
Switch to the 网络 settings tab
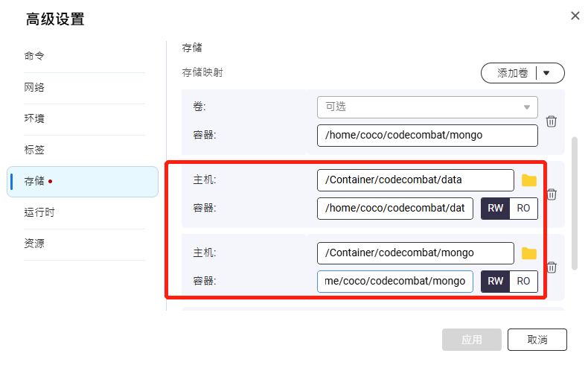34,87
